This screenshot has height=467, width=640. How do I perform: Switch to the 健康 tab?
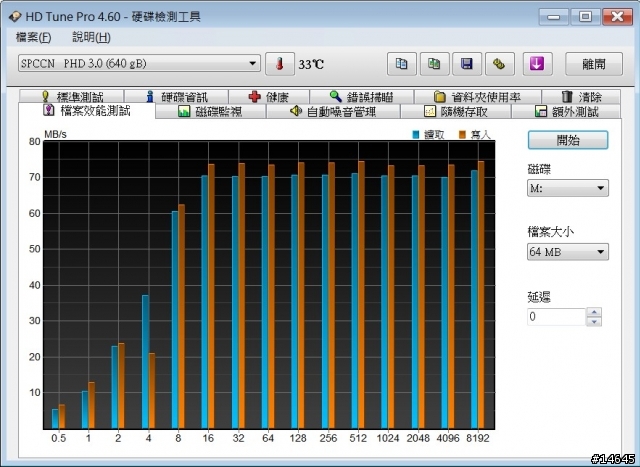click(269, 97)
